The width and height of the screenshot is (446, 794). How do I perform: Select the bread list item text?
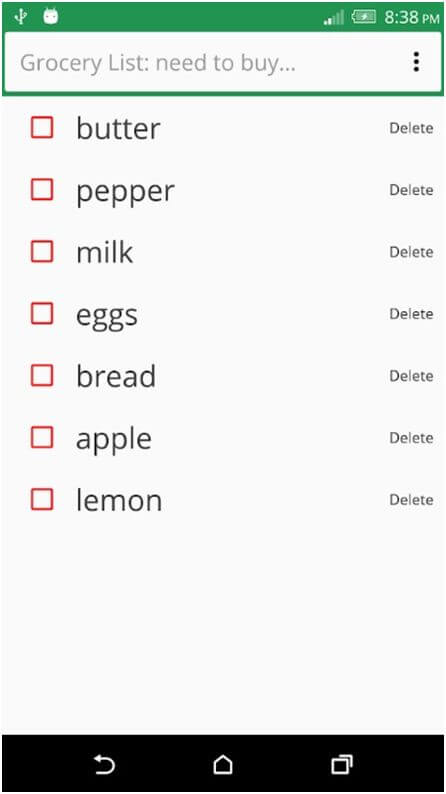[116, 376]
